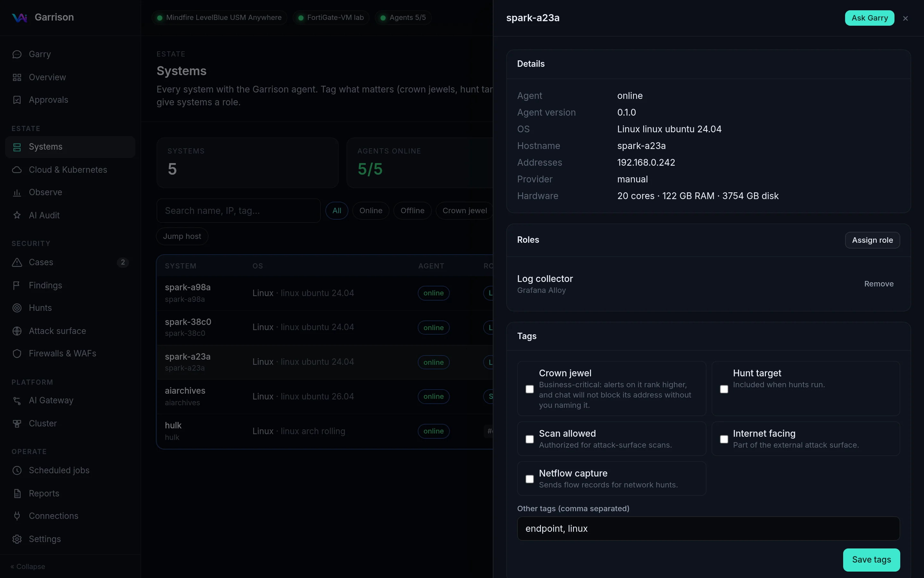Screen dimensions: 924x578
Task: Save tags for spark-a23a
Action: pos(871,560)
